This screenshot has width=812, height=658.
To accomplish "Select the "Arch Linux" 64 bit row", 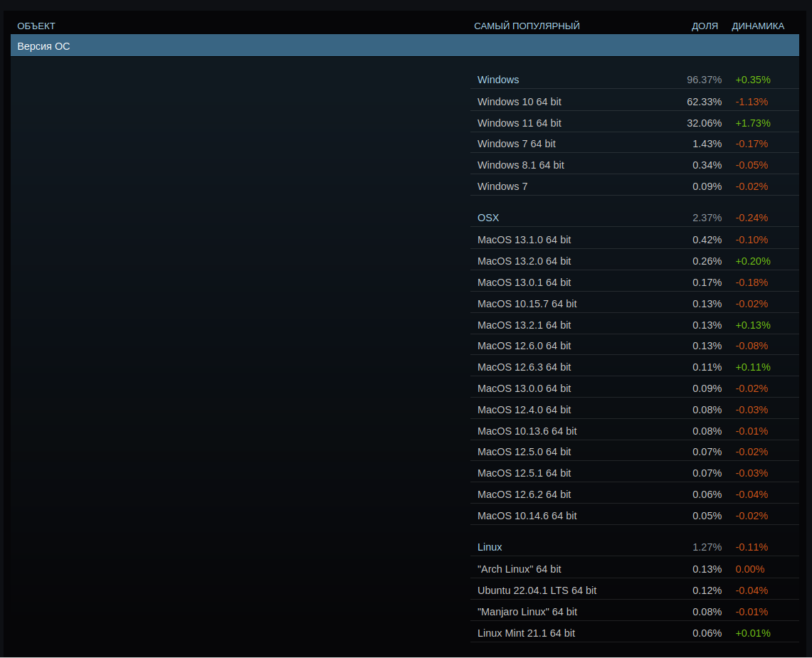I will pos(634,568).
